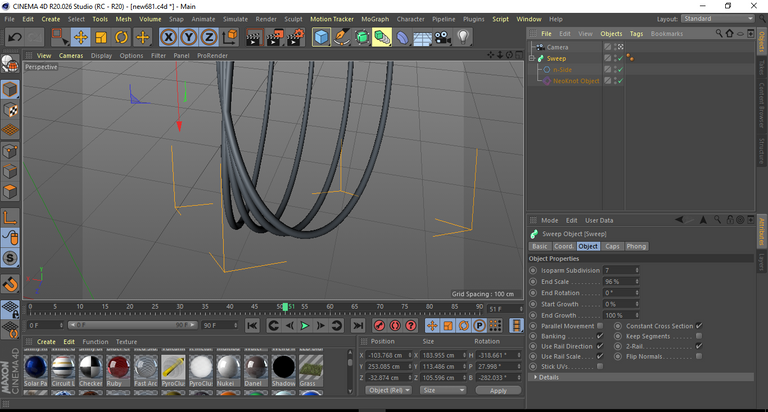Toggle the Z axis lock
Image resolution: width=768 pixels, height=412 pixels.
pyautogui.click(x=209, y=37)
